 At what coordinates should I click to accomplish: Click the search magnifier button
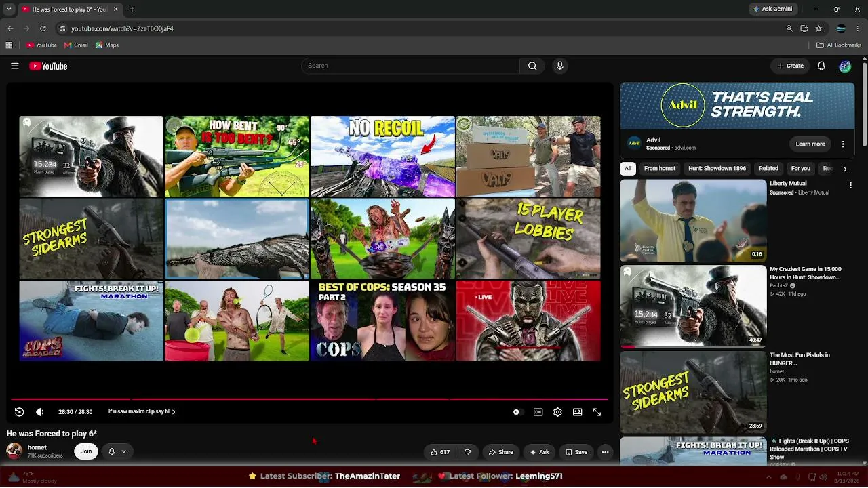click(x=532, y=66)
